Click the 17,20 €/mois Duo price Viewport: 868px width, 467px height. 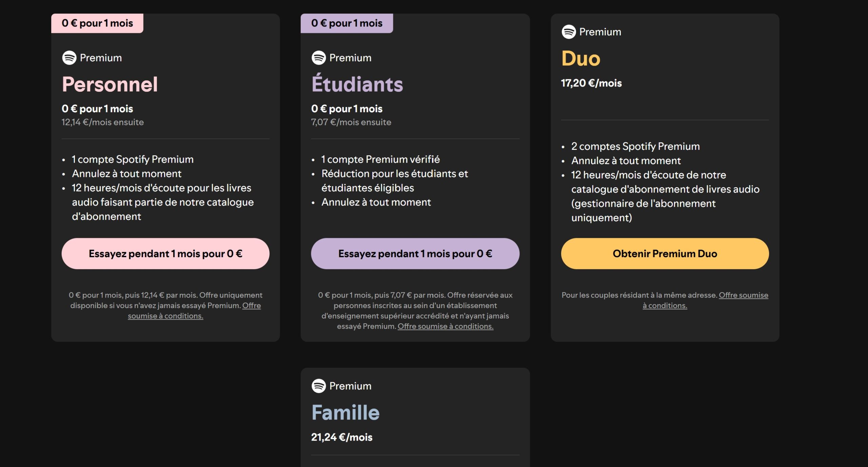click(x=591, y=83)
